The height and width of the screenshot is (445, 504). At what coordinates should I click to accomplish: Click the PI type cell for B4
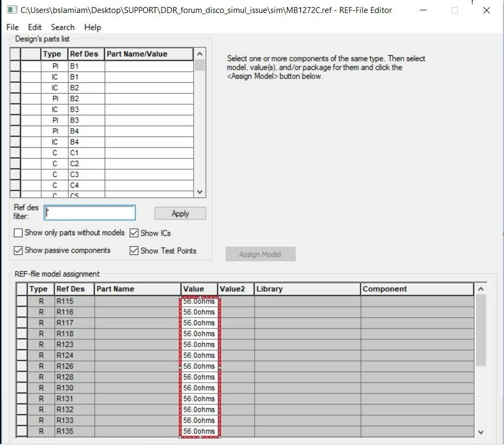pos(55,131)
